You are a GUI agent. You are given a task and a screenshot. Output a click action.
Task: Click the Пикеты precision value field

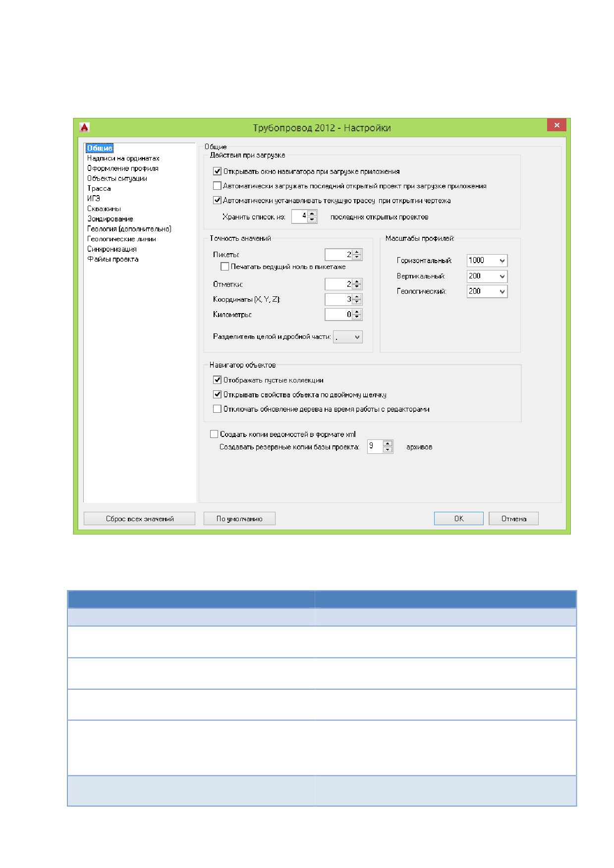click(x=339, y=255)
